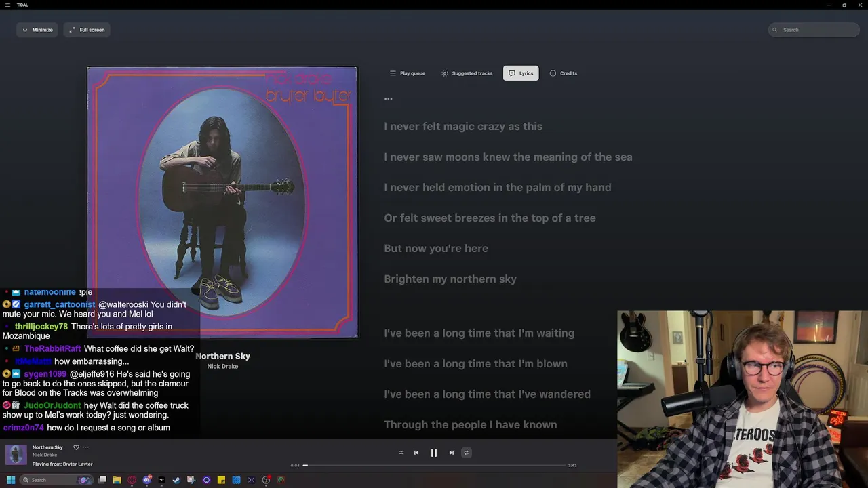868x488 pixels.
Task: Jump to lyric 'But now you're here'
Action: coord(436,249)
